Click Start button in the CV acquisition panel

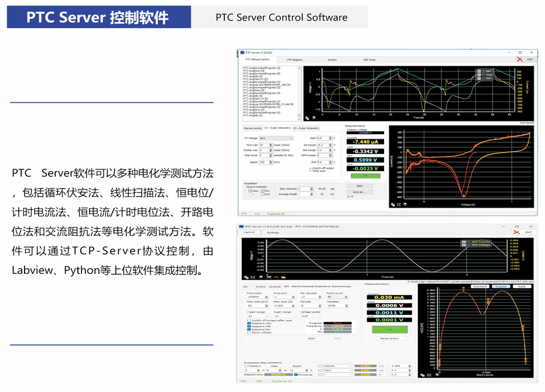[359, 186]
